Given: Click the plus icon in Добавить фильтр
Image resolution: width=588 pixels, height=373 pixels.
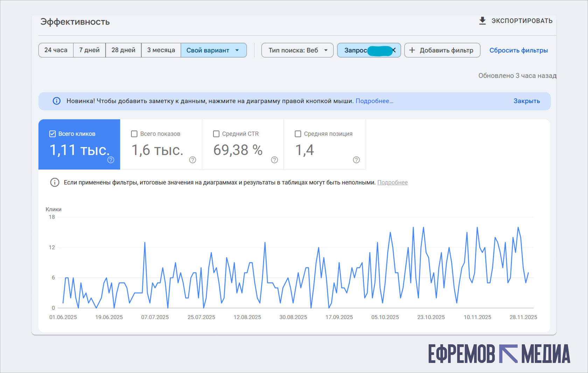Looking at the screenshot, I should click(x=412, y=50).
